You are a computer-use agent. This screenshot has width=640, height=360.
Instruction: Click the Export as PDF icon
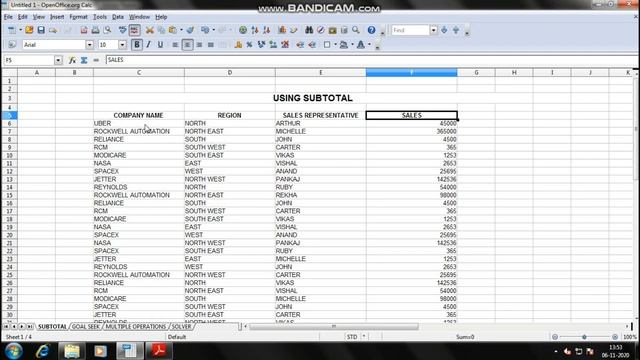click(x=84, y=30)
